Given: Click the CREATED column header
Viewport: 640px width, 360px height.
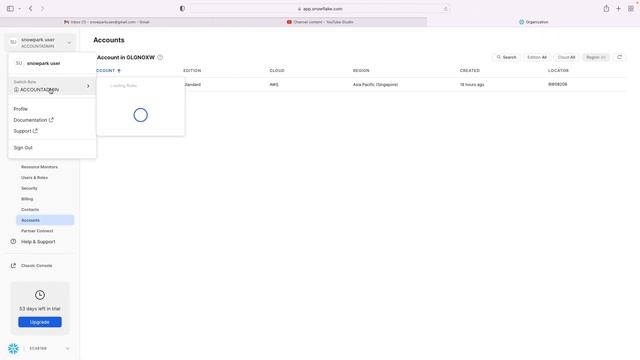Looking at the screenshot, I should [470, 71].
